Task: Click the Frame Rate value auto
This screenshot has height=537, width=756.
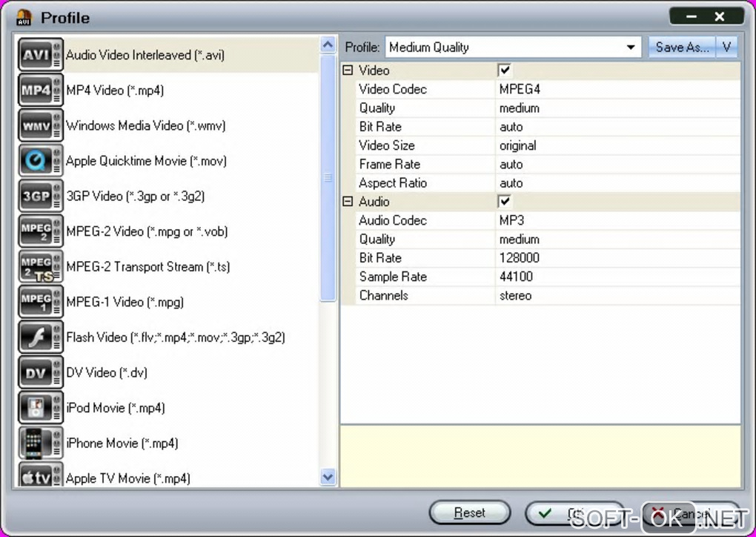Action: 617,165
